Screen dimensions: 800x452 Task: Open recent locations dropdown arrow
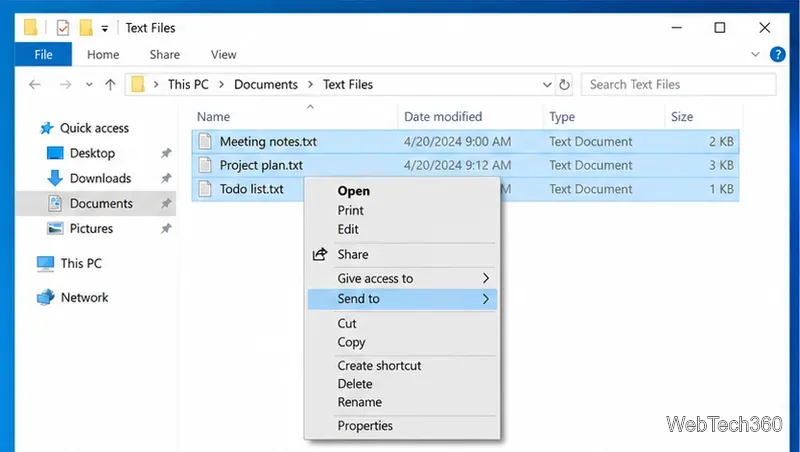click(x=89, y=85)
